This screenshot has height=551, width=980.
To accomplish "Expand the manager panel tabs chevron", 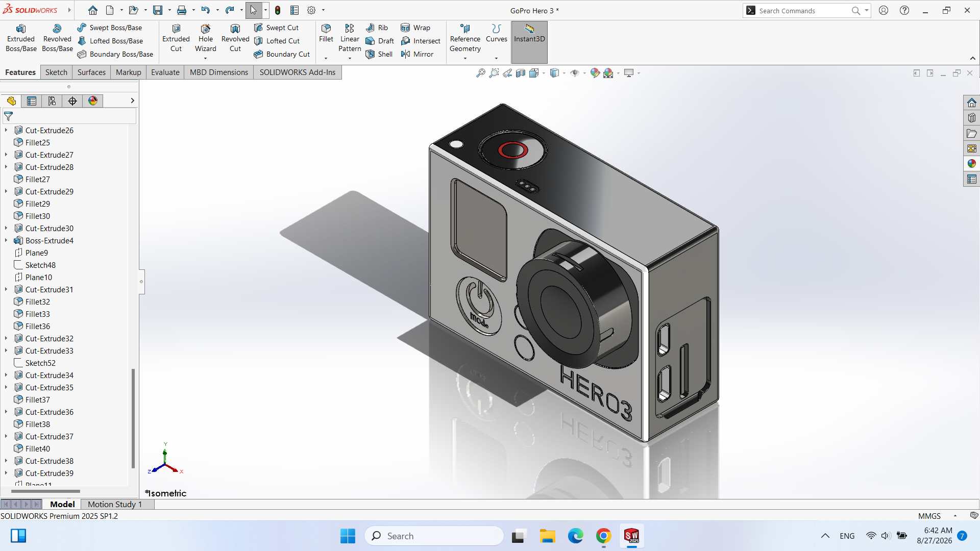I will point(132,101).
